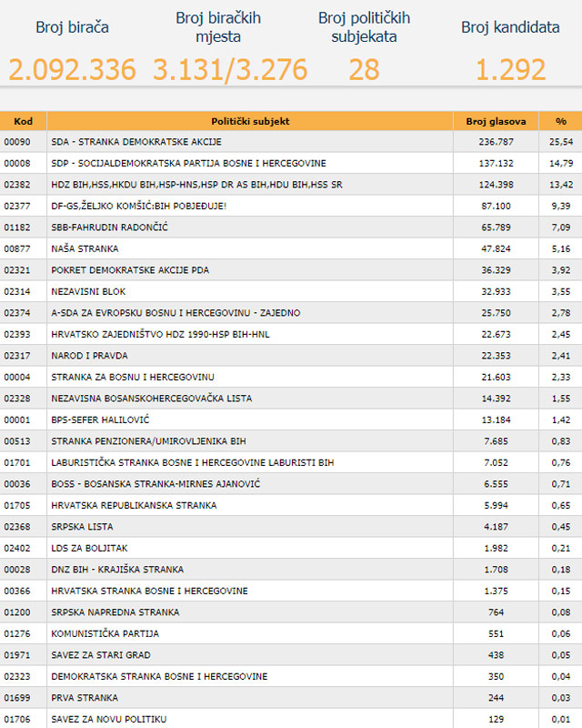582x728 pixels.
Task: Click Hrvatsko Zajedništvo HDZ 1990-HSP BIH-HNL
Action: pyautogui.click(x=160, y=334)
